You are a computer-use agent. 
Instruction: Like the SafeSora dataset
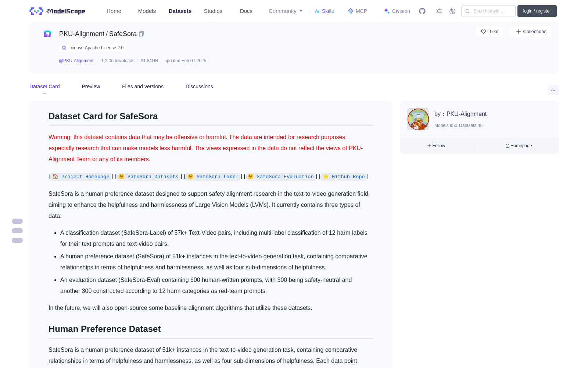coord(489,32)
